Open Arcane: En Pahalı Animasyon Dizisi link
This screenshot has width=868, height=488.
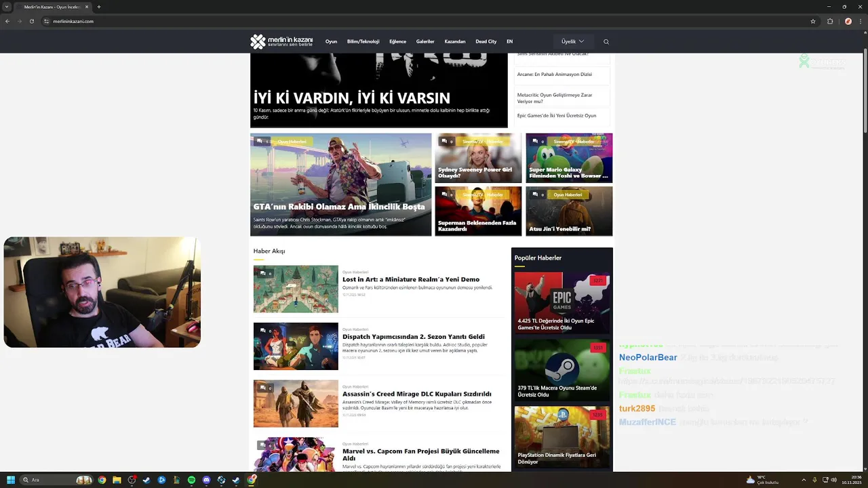[555, 75]
